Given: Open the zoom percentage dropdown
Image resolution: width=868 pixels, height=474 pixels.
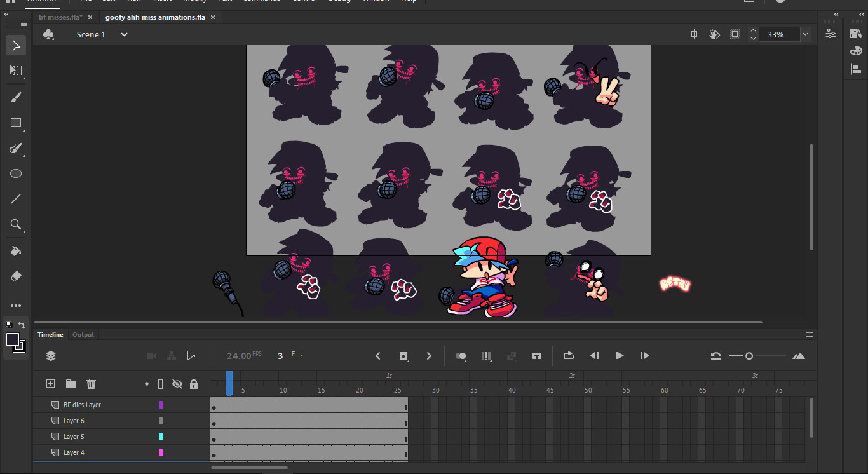Looking at the screenshot, I should [804, 34].
